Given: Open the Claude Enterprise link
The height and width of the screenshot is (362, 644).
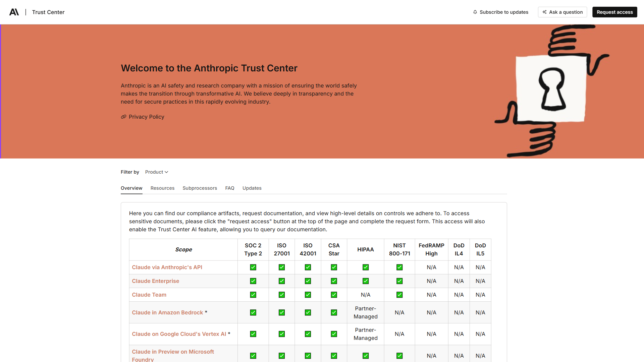Looking at the screenshot, I should (x=156, y=281).
